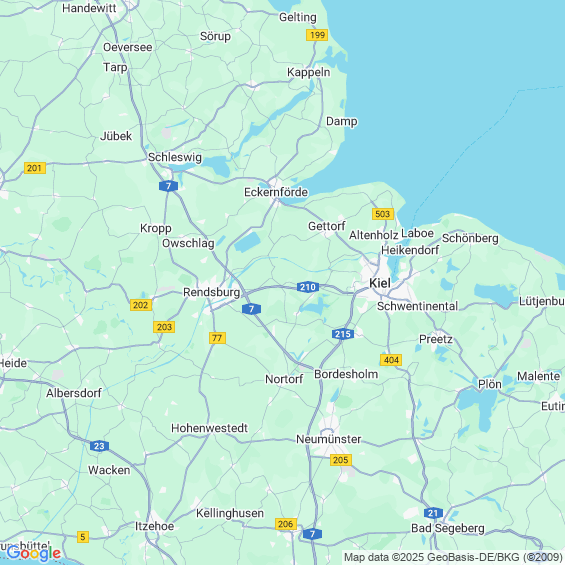
Task: Select the Rendsburg city label
Action: click(x=212, y=292)
